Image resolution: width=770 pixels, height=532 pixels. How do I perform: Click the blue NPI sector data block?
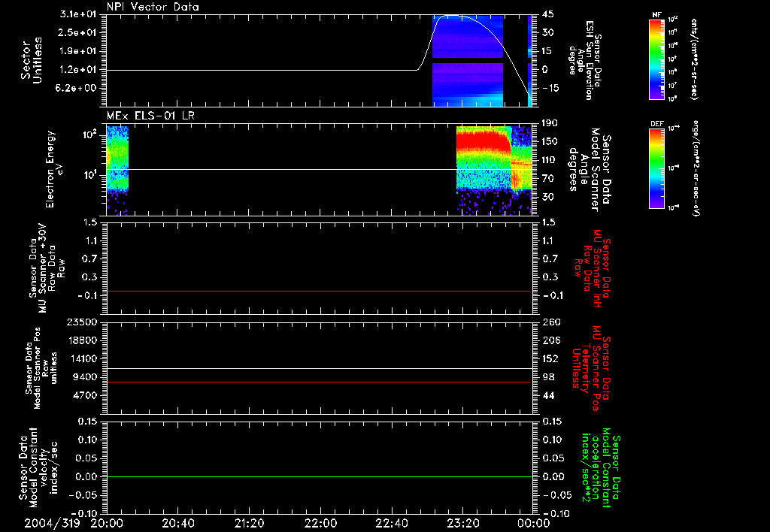(468, 61)
